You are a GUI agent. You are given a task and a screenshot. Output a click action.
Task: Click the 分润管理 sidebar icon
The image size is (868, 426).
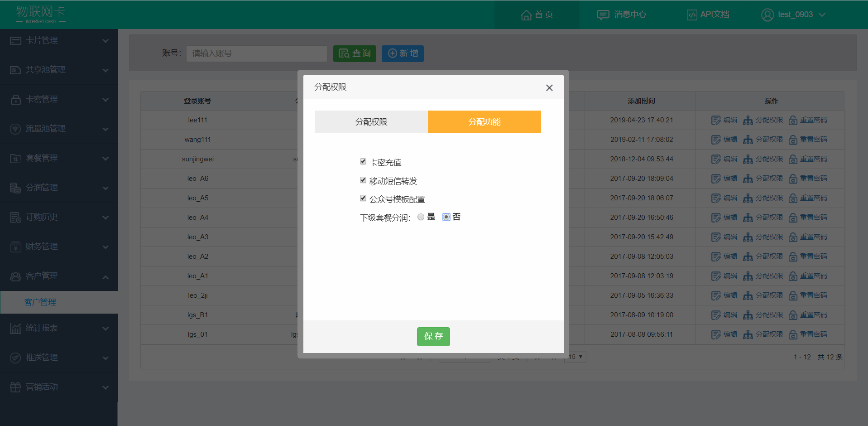(x=15, y=188)
